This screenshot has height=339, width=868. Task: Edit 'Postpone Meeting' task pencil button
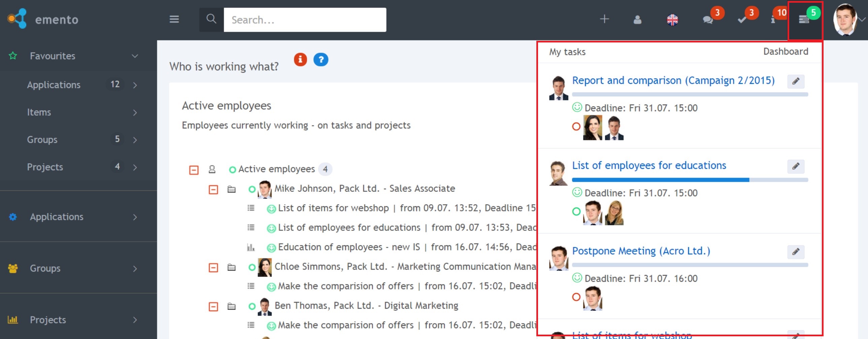point(796,252)
